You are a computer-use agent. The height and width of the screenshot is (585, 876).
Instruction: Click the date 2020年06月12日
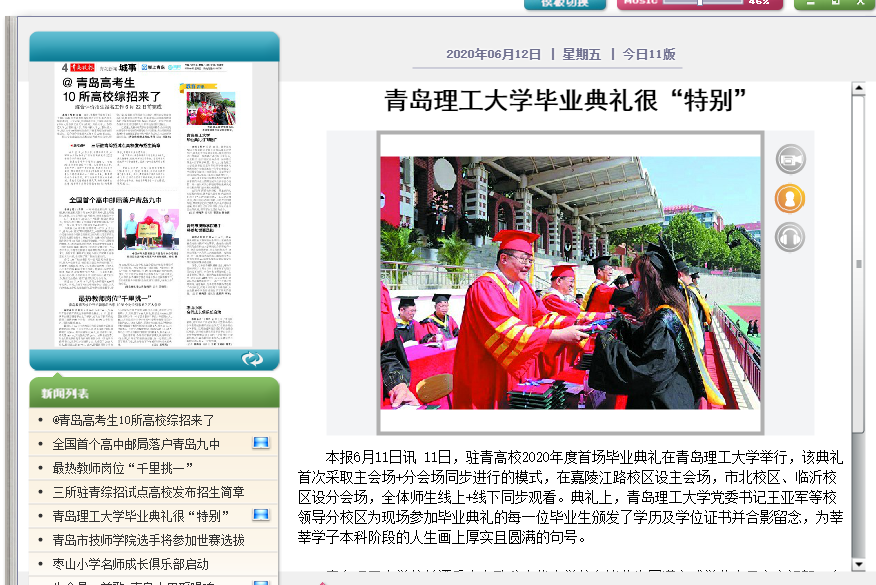click(493, 55)
